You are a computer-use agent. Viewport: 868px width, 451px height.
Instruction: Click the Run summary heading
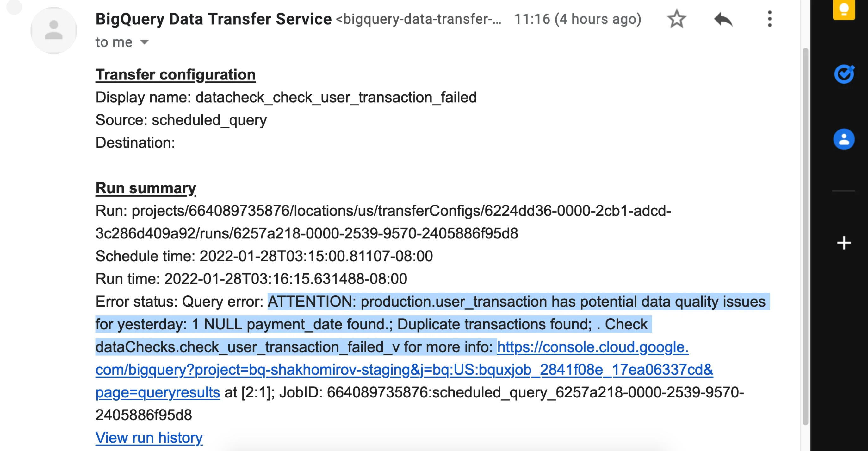pos(146,188)
